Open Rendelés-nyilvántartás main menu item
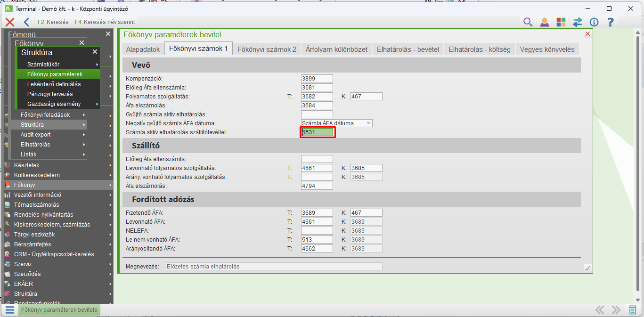 (x=58, y=215)
